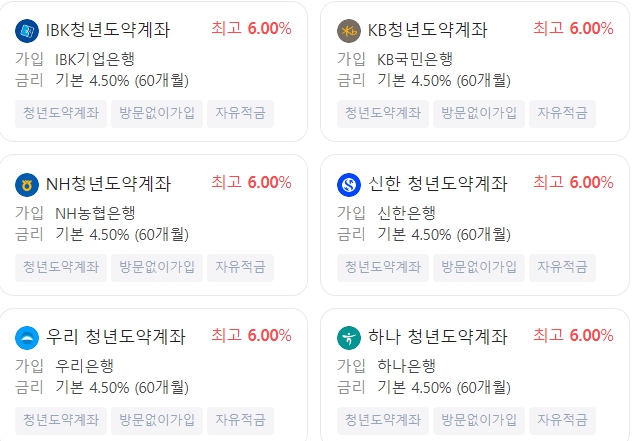Open the NH청년도약계좌 product title
The image size is (641, 441).
(x=108, y=184)
